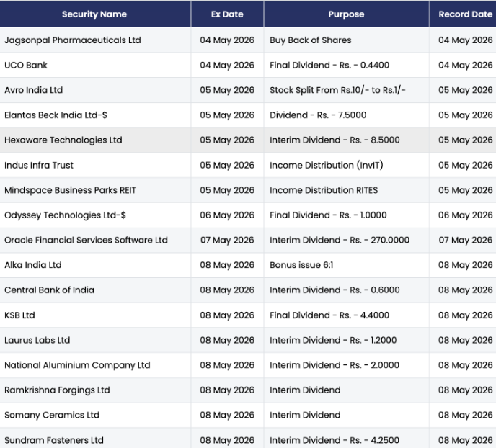Click KSB Ltd ex date cell

pos(227,315)
